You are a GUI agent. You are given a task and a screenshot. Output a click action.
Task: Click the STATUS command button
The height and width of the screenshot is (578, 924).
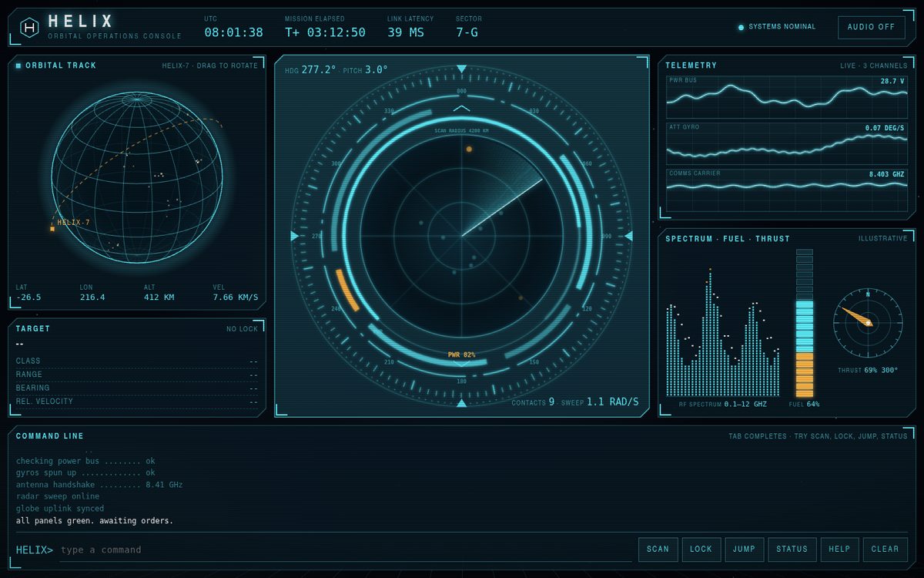792,549
